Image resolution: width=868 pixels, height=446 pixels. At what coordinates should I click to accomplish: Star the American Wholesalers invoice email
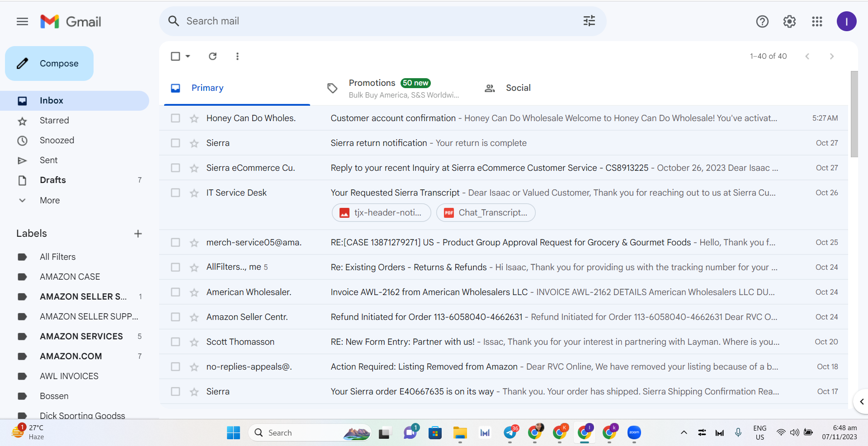(194, 292)
